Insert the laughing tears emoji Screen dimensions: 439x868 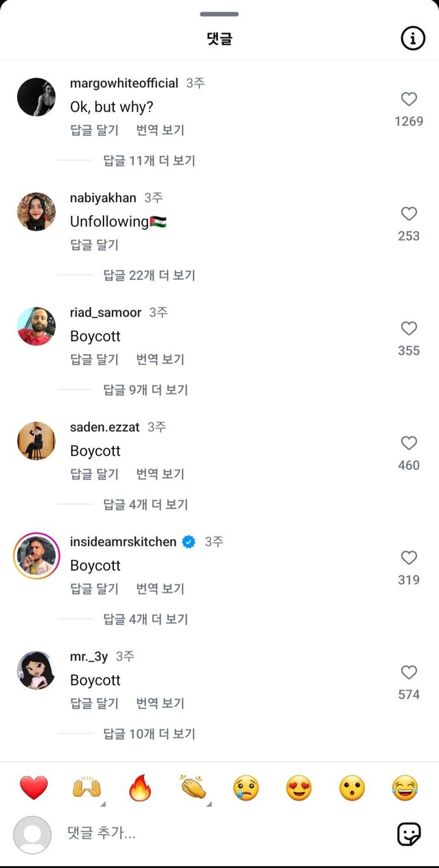click(x=405, y=788)
